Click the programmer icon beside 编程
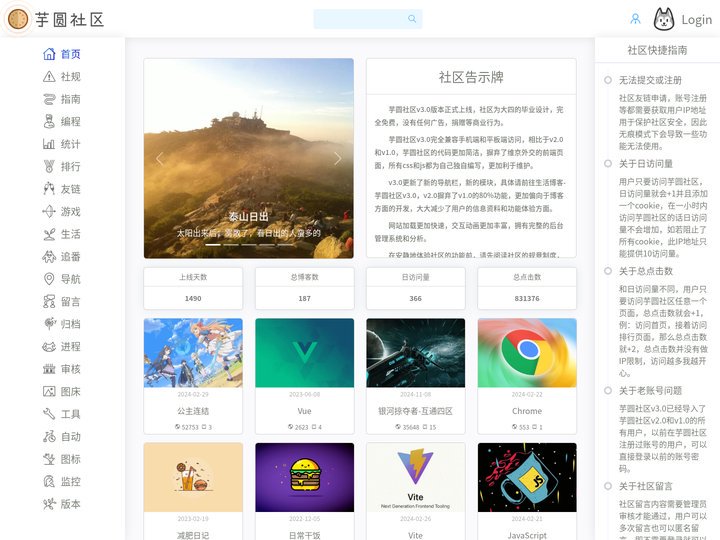Viewport: 720px width, 540px height. (x=49, y=122)
